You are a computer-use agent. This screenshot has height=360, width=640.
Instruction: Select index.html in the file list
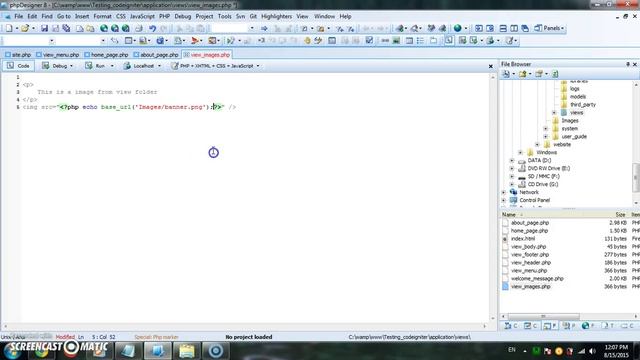pos(523,239)
